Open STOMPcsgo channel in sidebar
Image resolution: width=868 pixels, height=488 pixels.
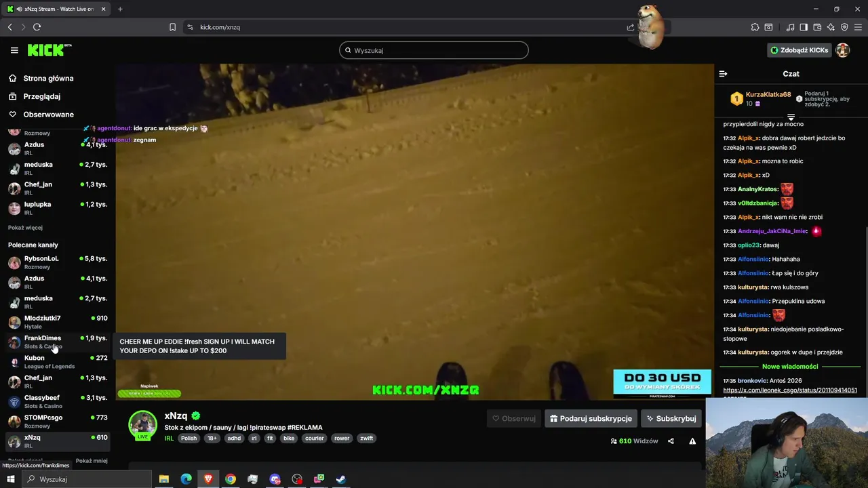[57, 422]
